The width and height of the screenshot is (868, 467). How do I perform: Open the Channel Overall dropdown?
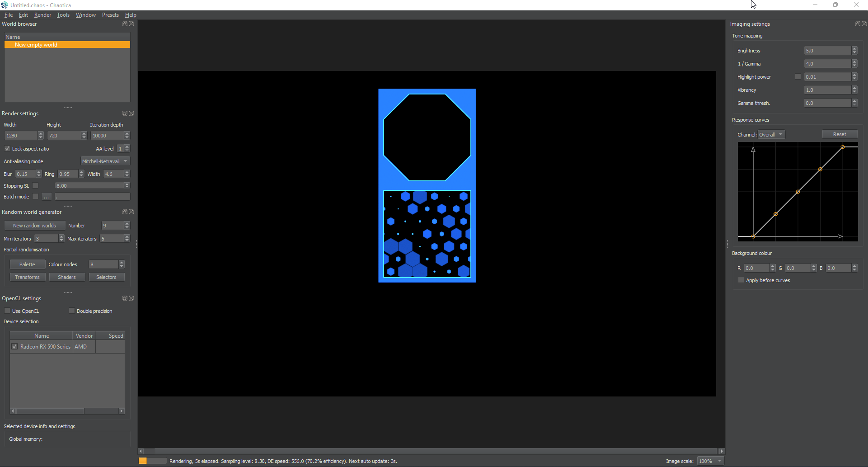pos(771,135)
